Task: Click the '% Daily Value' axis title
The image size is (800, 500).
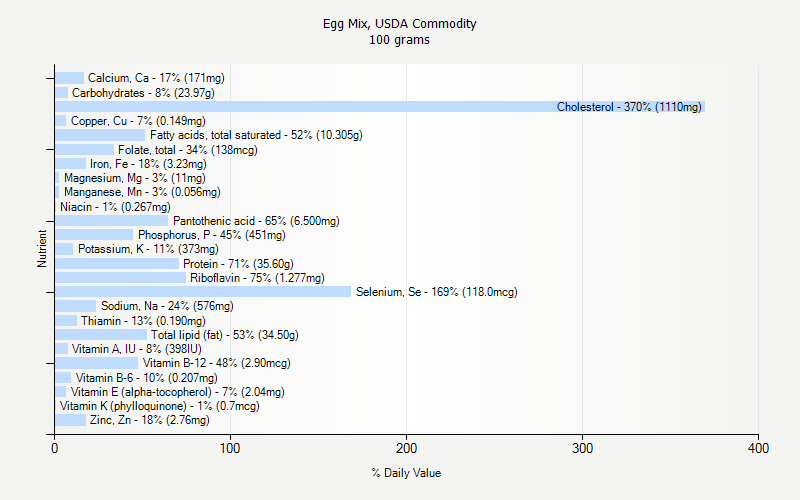Action: 406,473
